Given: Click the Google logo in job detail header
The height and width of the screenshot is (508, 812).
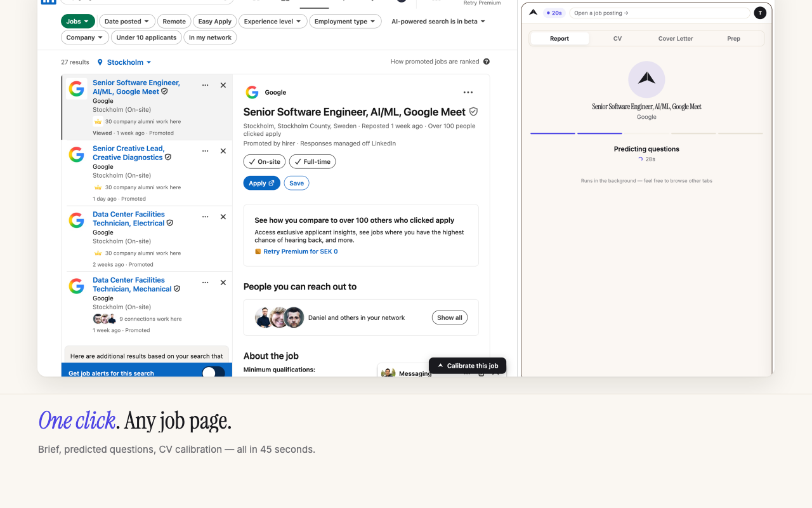Looking at the screenshot, I should pyautogui.click(x=252, y=93).
